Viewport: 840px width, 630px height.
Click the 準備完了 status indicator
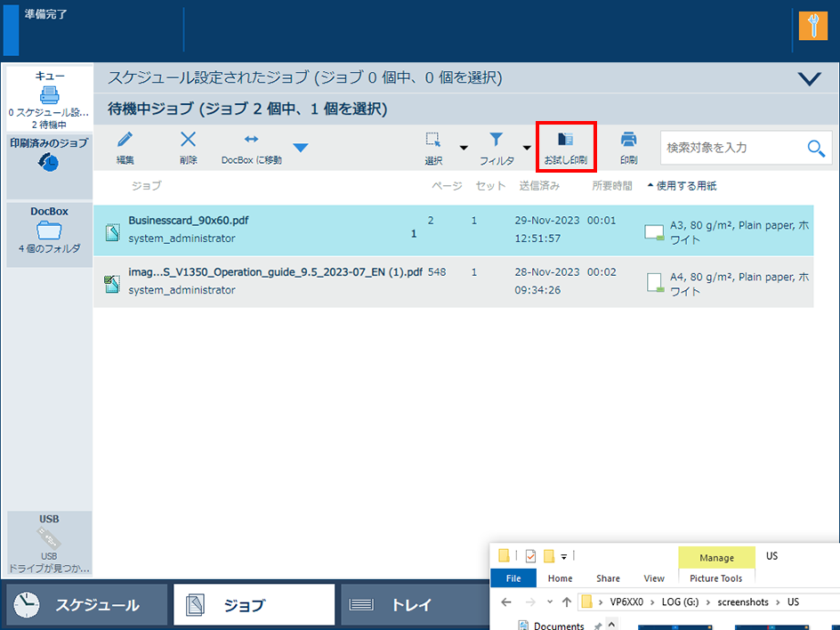[x=45, y=14]
